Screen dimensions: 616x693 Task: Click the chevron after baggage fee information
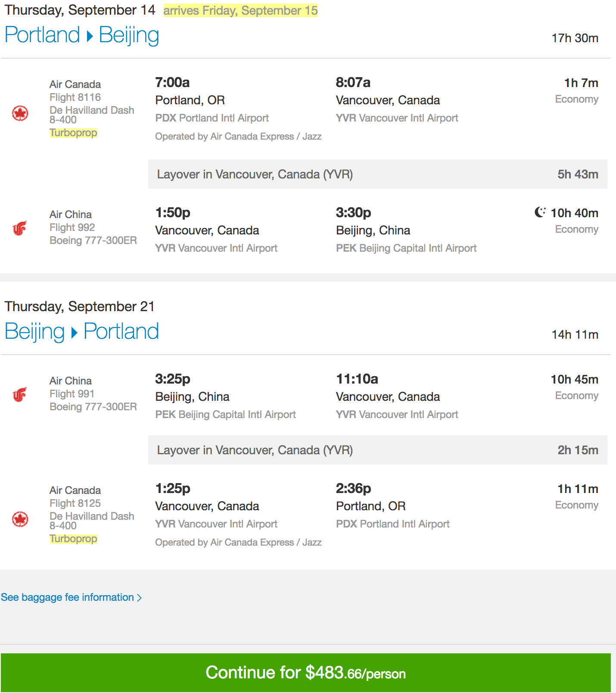pyautogui.click(x=139, y=598)
